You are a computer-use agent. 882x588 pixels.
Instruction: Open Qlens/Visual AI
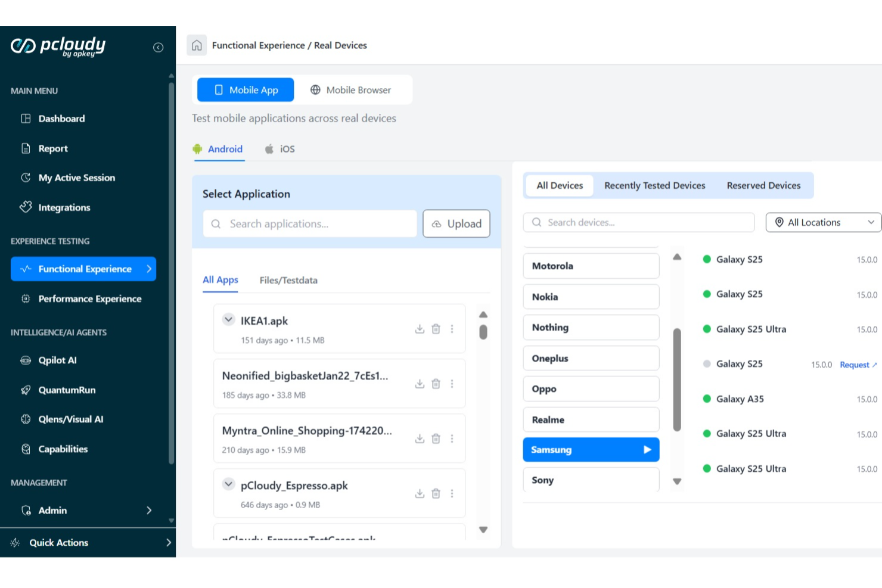pos(70,419)
